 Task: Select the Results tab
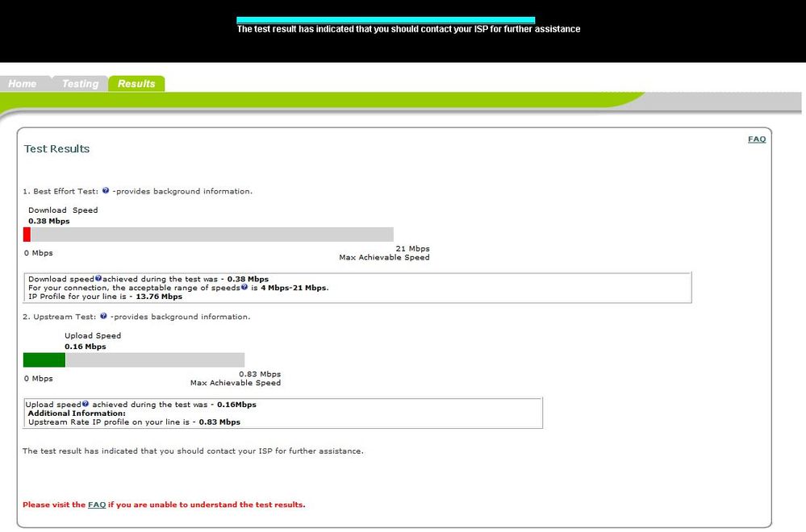tap(136, 84)
